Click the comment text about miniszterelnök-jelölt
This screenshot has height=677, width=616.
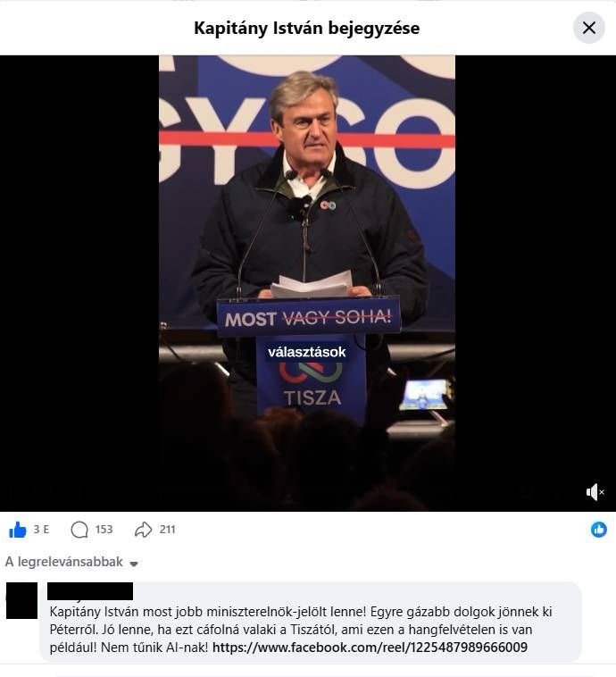click(301, 630)
